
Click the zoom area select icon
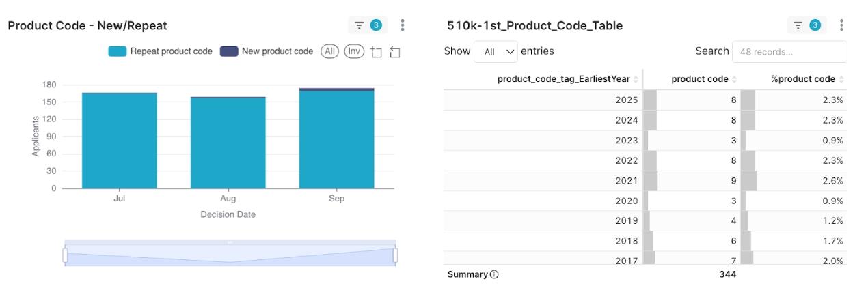(376, 52)
